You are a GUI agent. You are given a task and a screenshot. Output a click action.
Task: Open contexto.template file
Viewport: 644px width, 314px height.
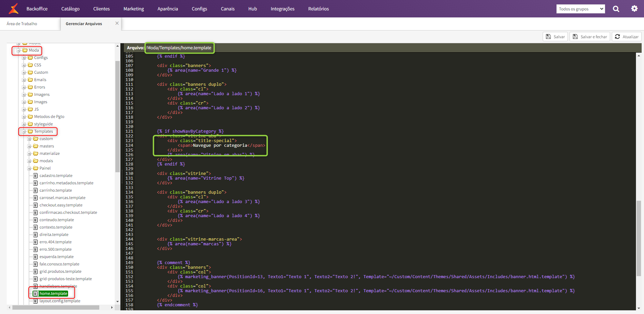[56, 227]
